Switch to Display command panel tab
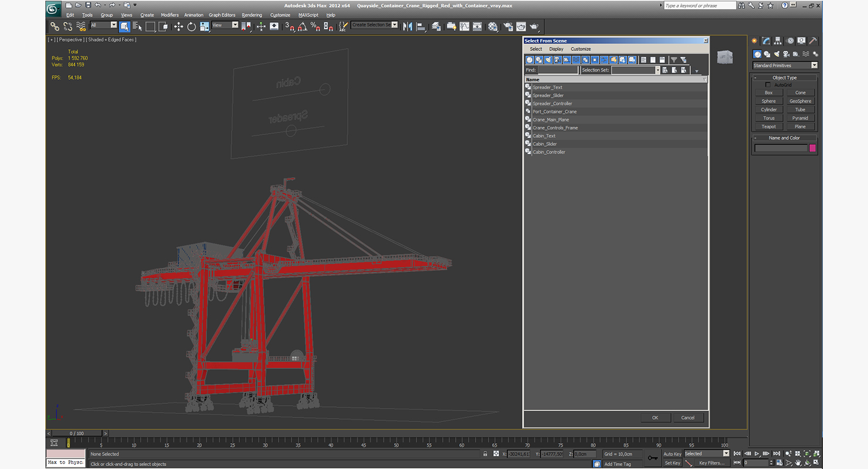This screenshot has height=469, width=868. (801, 41)
